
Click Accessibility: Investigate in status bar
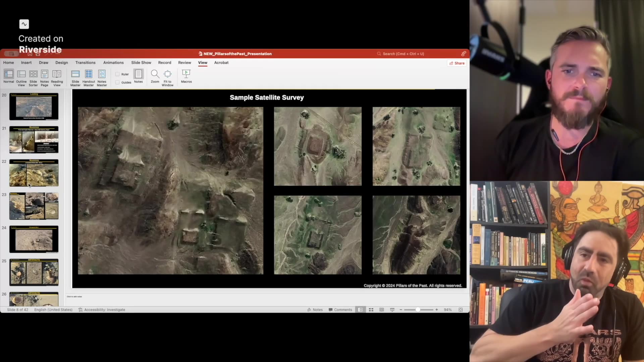pos(102,310)
